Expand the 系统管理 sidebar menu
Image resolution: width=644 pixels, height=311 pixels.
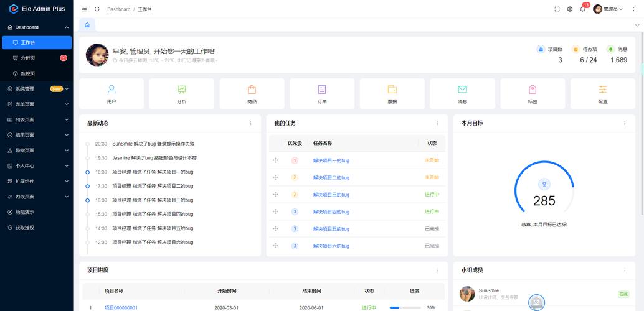tap(36, 89)
